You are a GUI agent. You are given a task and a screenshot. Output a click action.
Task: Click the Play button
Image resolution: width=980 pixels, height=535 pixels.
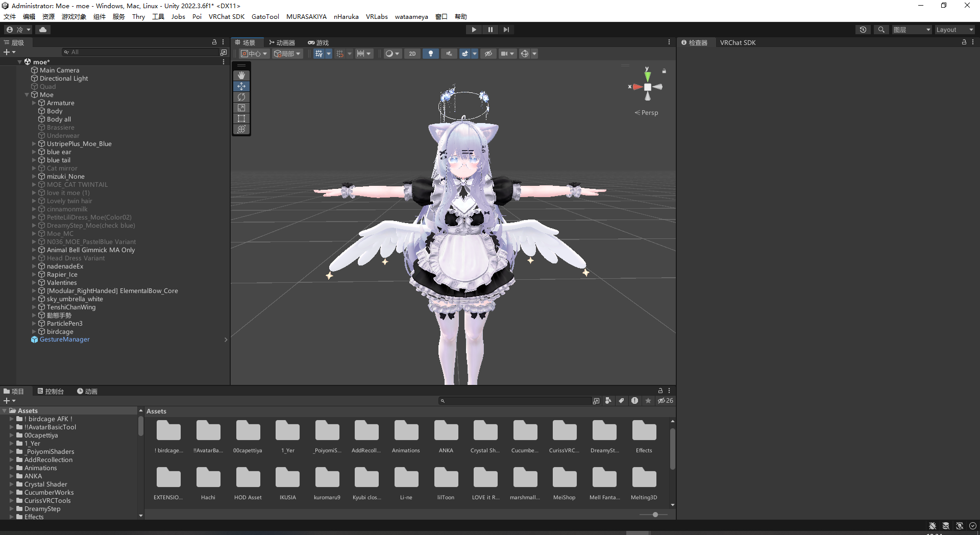click(x=474, y=30)
